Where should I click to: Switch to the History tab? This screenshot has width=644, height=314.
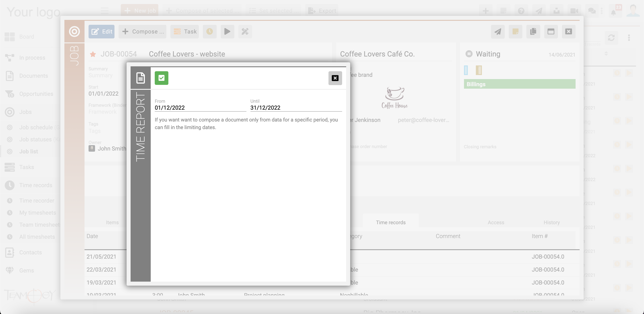(551, 222)
